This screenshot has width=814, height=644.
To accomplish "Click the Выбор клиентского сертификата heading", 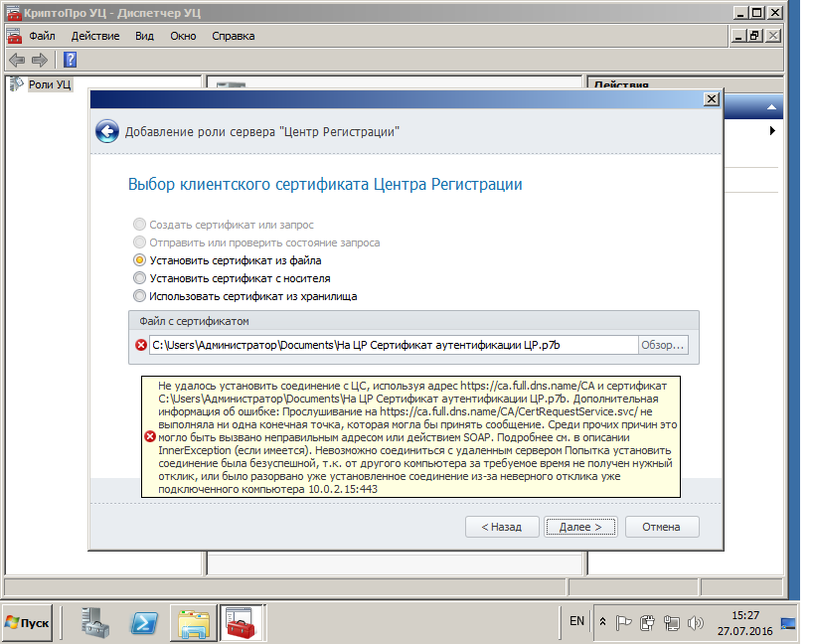I will click(325, 184).
